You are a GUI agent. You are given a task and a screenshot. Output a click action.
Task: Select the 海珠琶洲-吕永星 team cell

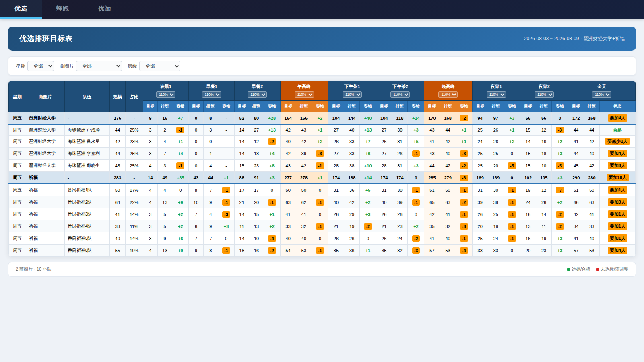click(87, 142)
